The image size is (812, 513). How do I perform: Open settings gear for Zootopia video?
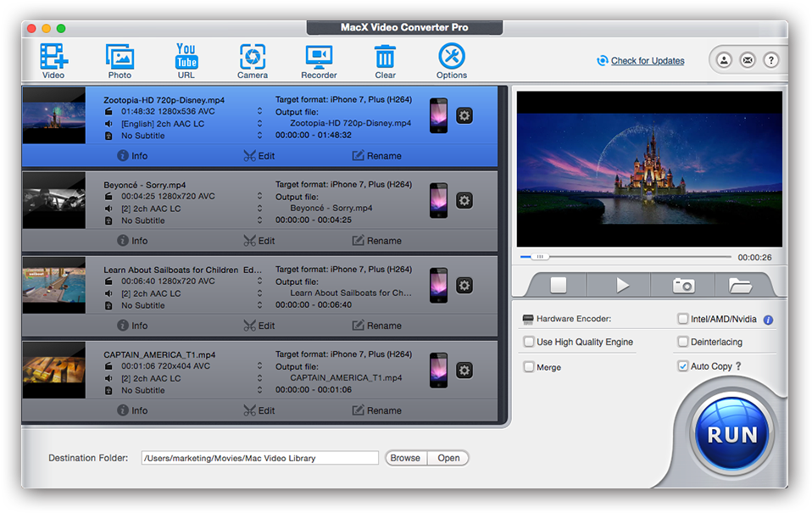[464, 115]
